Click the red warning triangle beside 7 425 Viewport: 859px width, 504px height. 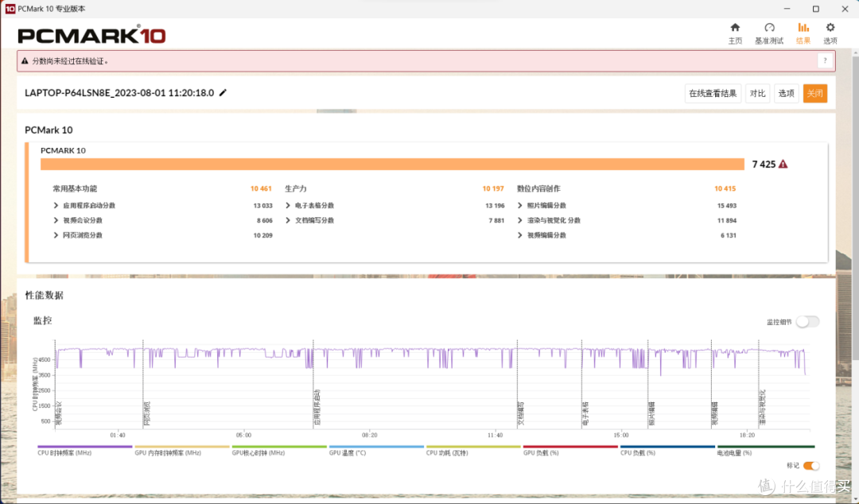(783, 164)
